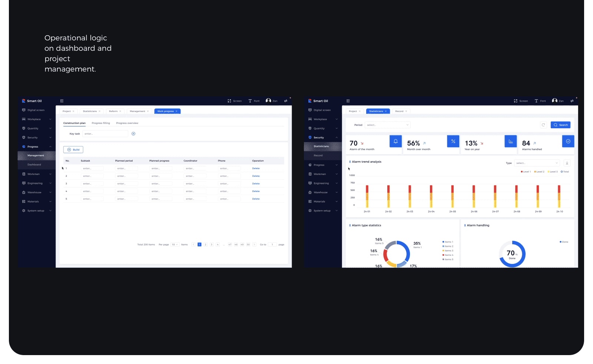Toggle Items 1 legend in Alarm type statistics
Screen dimensions: 593x364
click(448, 242)
